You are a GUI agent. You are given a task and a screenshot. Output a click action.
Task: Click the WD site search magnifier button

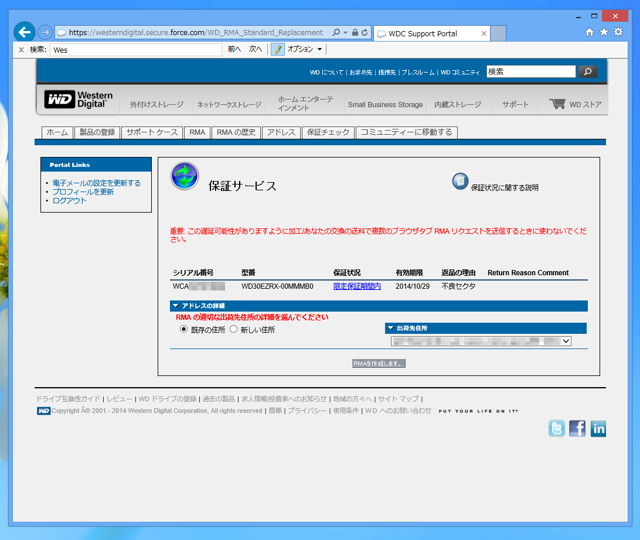[587, 72]
